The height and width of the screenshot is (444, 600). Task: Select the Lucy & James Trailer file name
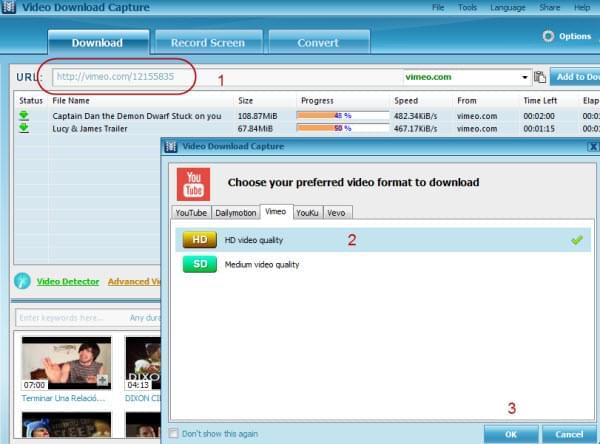point(90,129)
